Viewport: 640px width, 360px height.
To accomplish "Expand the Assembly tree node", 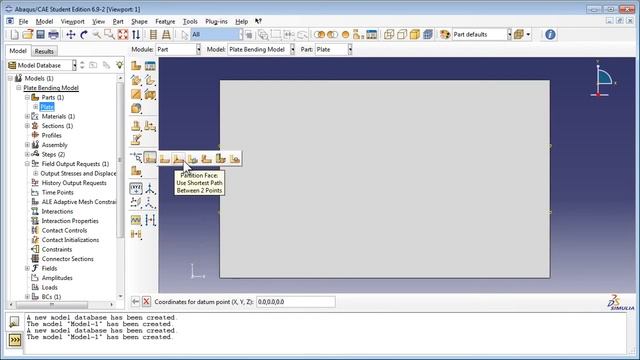I will pos(27,145).
